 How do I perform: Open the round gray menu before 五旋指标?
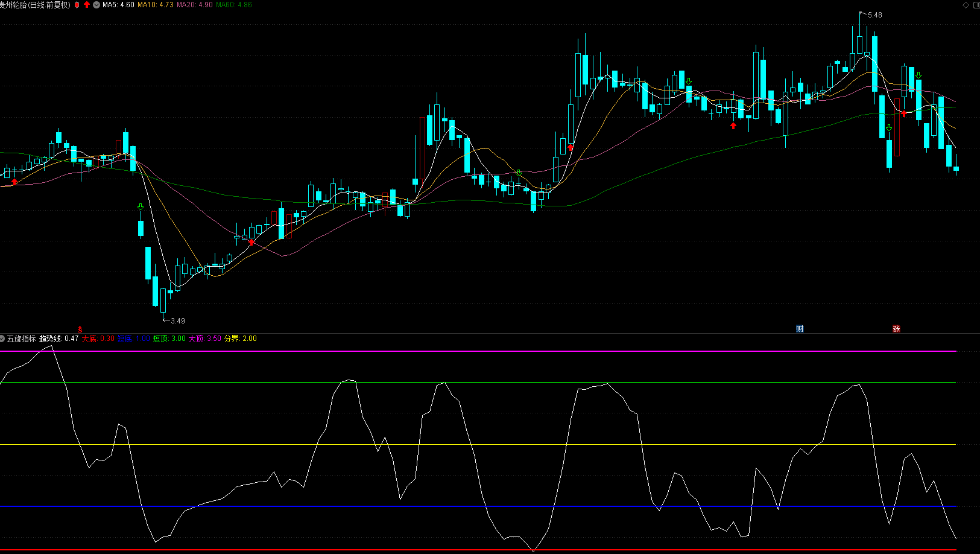click(2, 339)
